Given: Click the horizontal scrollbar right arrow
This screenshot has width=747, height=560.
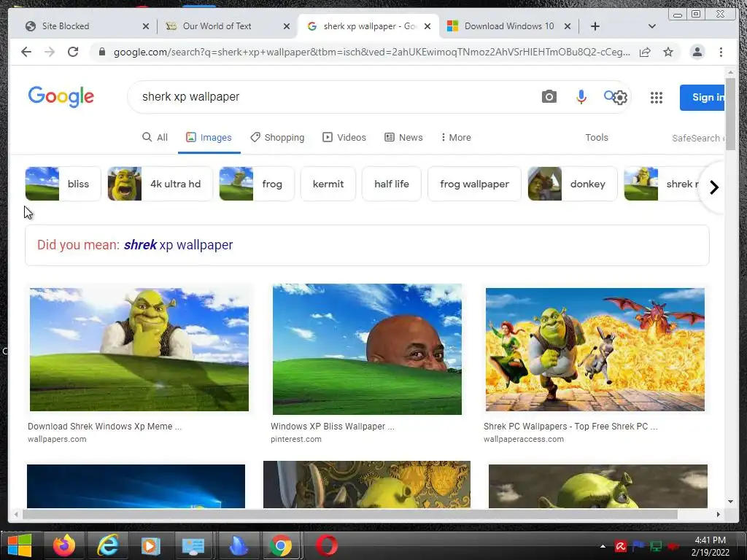Looking at the screenshot, I should (718, 514).
